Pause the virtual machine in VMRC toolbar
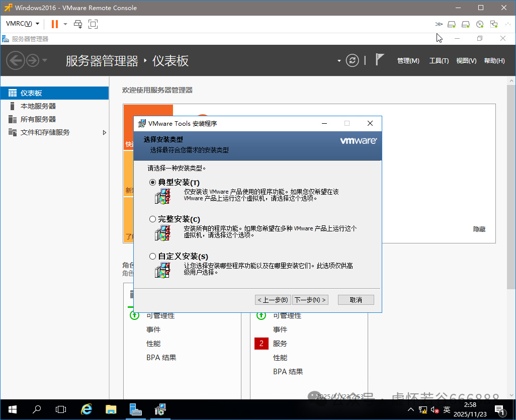The width and height of the screenshot is (516, 420). [55, 24]
